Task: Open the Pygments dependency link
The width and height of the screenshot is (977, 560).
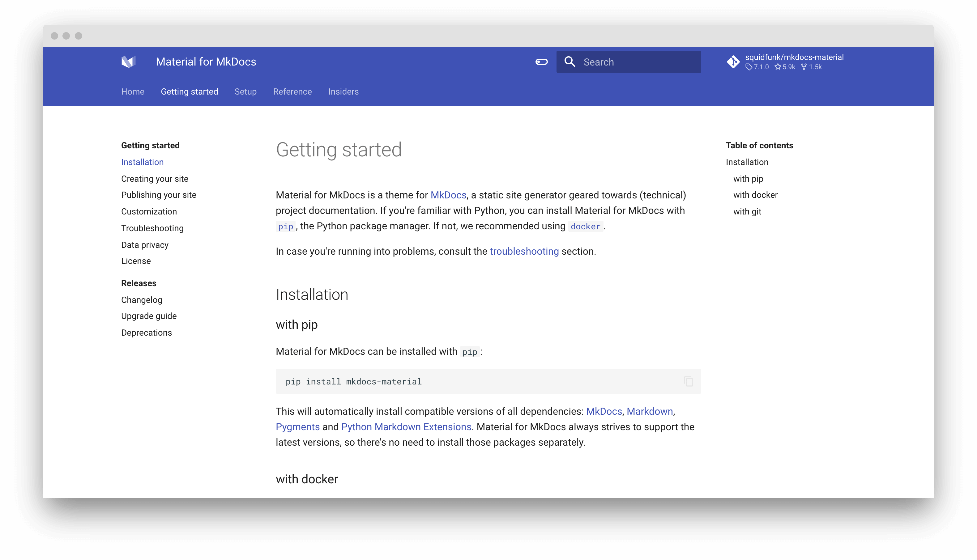Action: [x=297, y=427]
